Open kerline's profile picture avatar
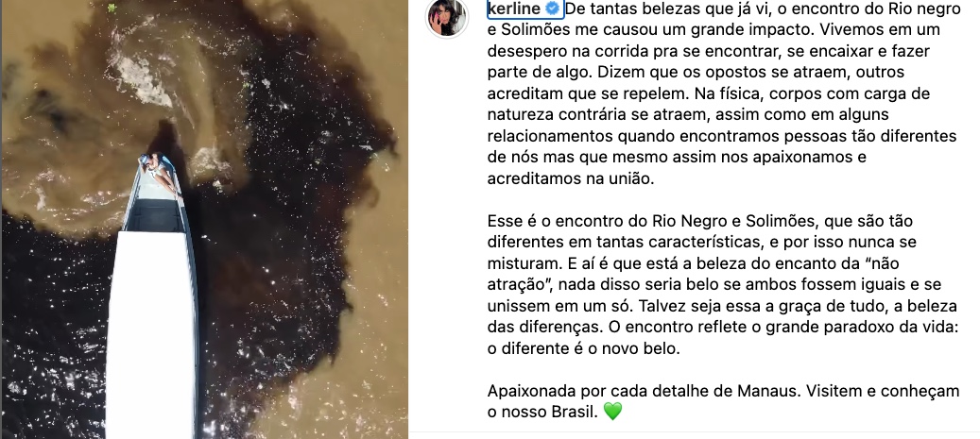 447,18
